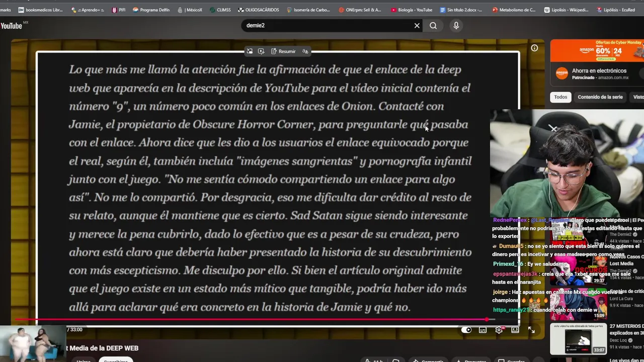
Task: Click the Suscribirse button
Action: pyautogui.click(x=115, y=359)
